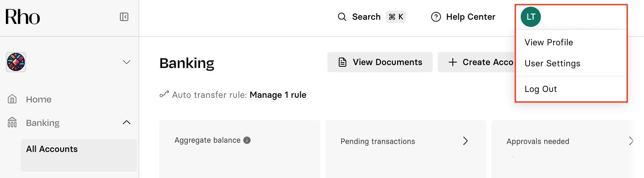The image size is (644, 178).
Task: Click the Aggregate balance info icon
Action: pos(247,140)
